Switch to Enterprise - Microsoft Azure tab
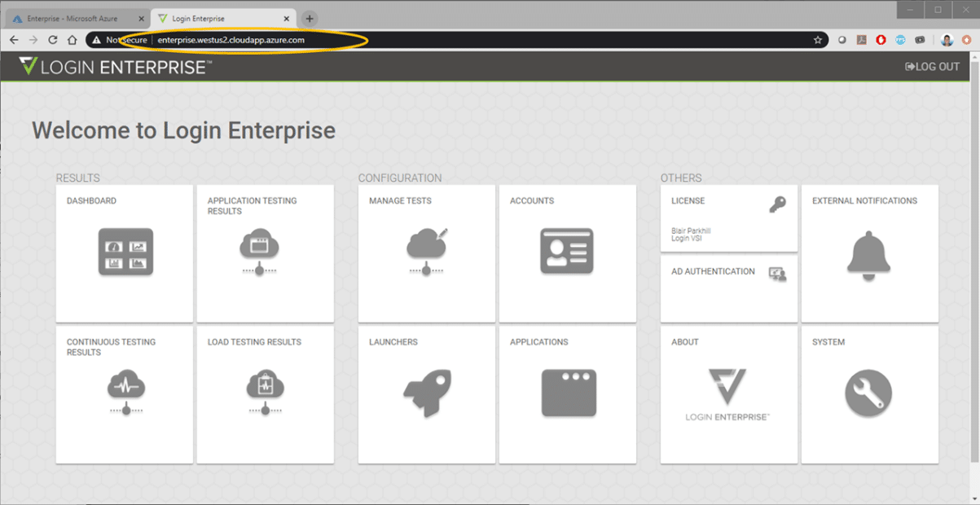980x505 pixels. (x=77, y=18)
